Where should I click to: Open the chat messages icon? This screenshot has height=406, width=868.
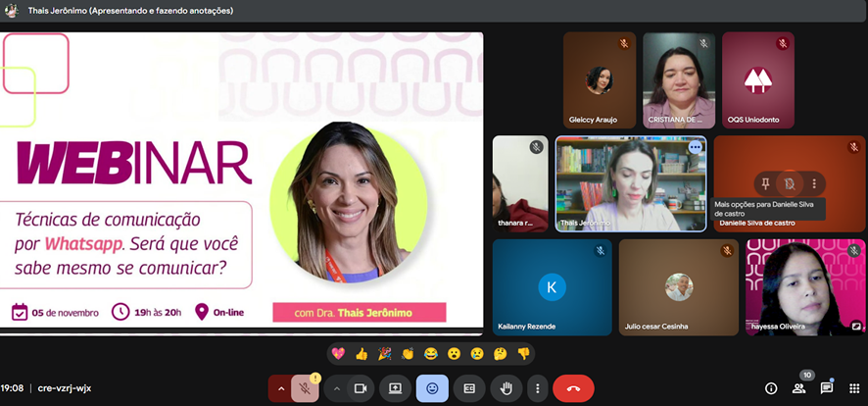(827, 388)
